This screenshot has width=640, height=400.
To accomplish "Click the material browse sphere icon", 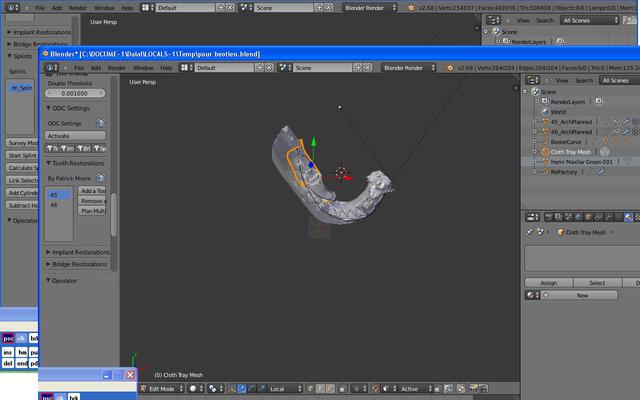I will (x=533, y=295).
